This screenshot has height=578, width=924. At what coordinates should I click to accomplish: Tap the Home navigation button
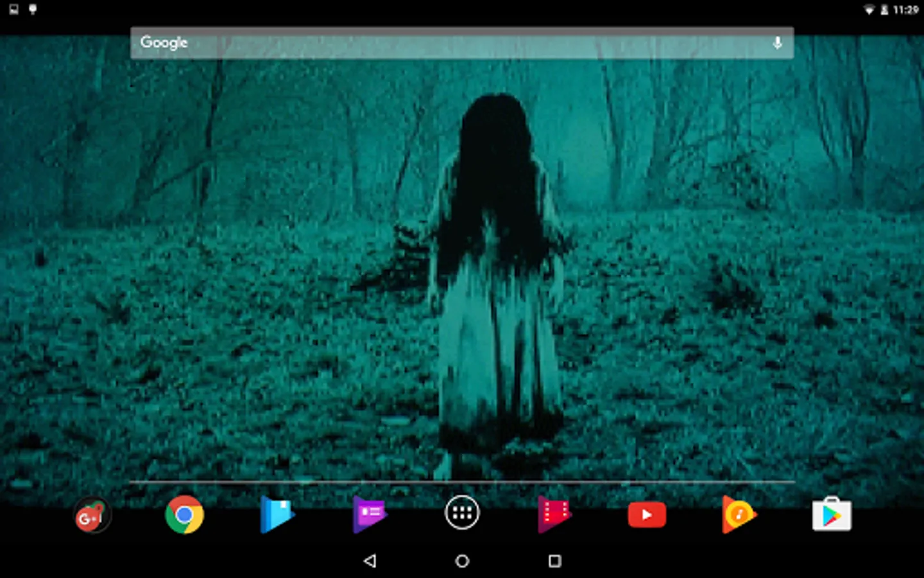click(x=462, y=561)
